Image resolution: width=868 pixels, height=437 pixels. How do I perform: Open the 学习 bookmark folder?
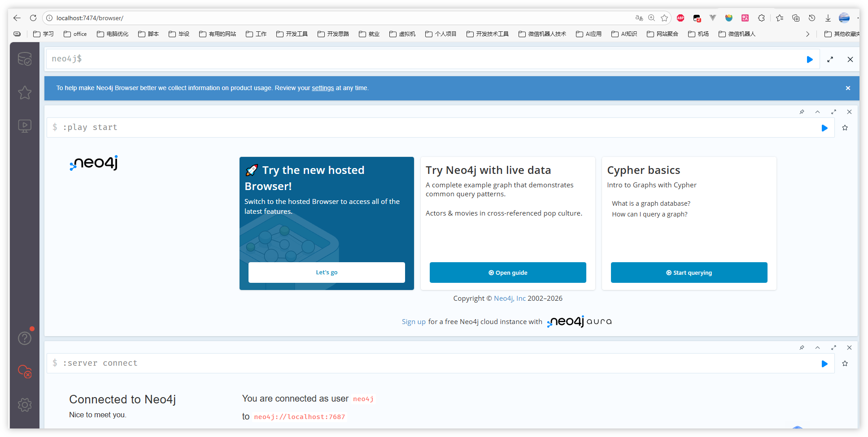click(x=44, y=34)
